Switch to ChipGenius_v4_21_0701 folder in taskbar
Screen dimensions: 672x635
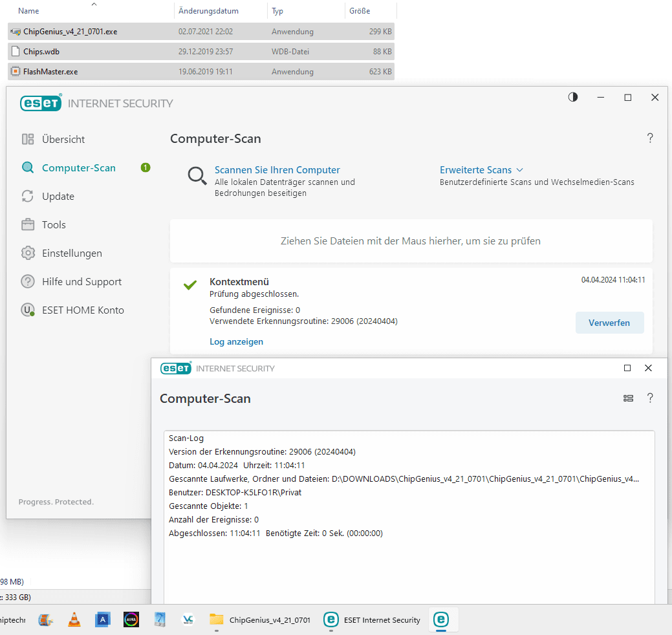259,619
